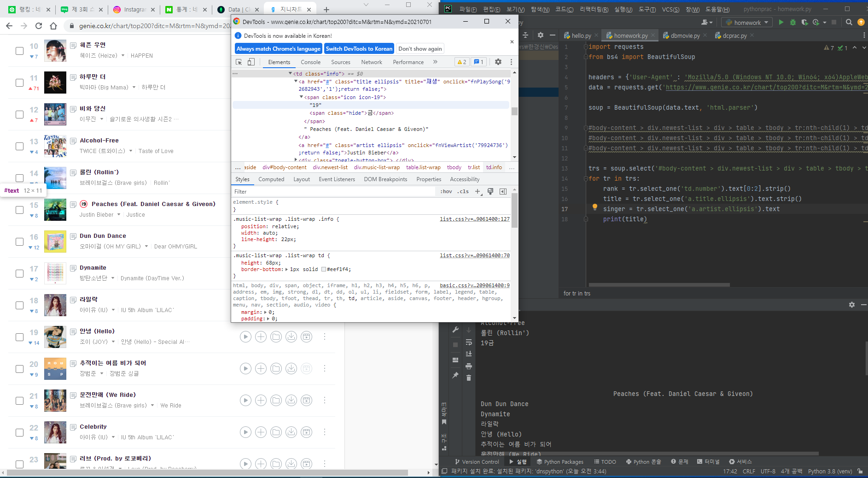Image resolution: width=868 pixels, height=478 pixels.
Task: Open the homework run configuration dropdown
Action: pos(747,22)
